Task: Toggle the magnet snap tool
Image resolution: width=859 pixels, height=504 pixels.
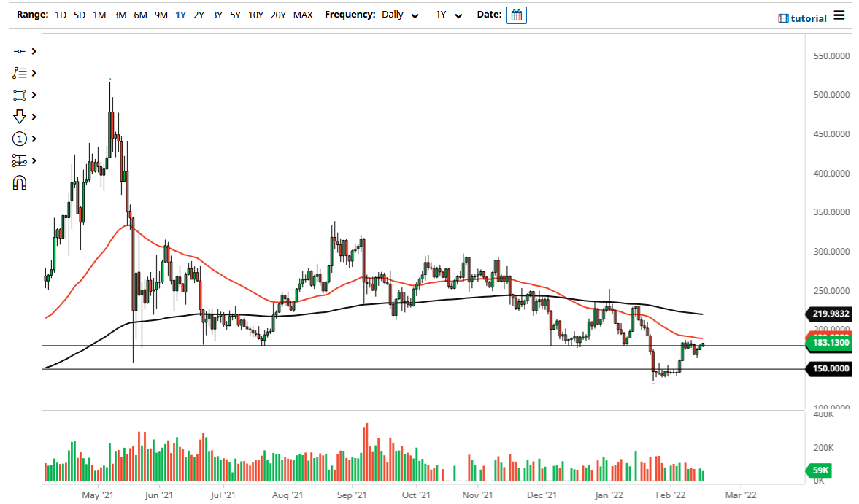Action: [x=20, y=182]
